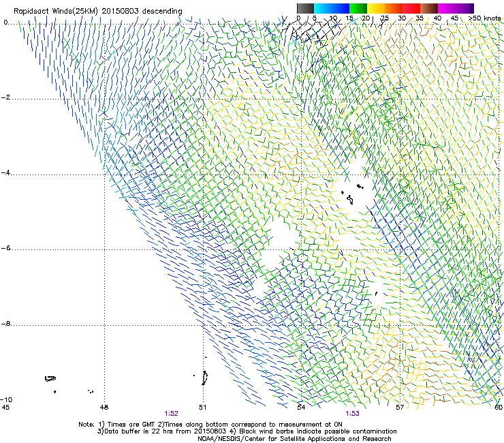Click the -6 latitude axis label
Viewport: 504px width, 443px height.
[5, 248]
